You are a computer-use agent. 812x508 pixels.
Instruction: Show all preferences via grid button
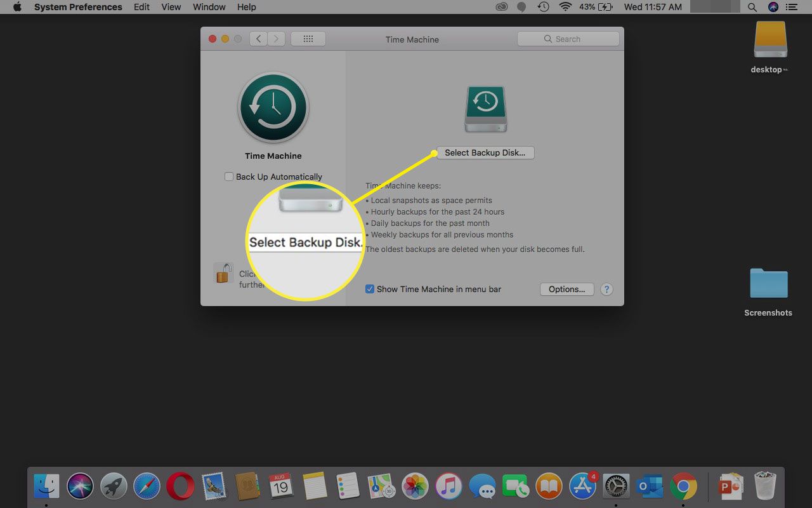point(308,39)
